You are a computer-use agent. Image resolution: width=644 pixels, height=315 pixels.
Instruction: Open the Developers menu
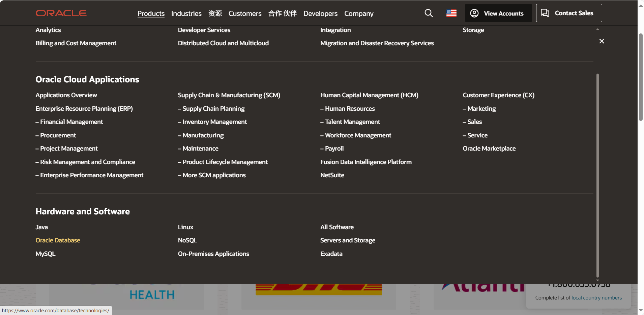coord(320,14)
